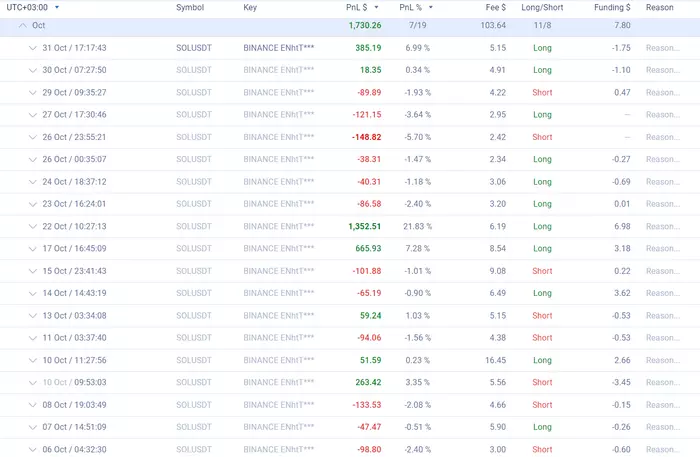The height and width of the screenshot is (457, 700).
Task: Click the 103.64 total fee value
Action: click(493, 25)
